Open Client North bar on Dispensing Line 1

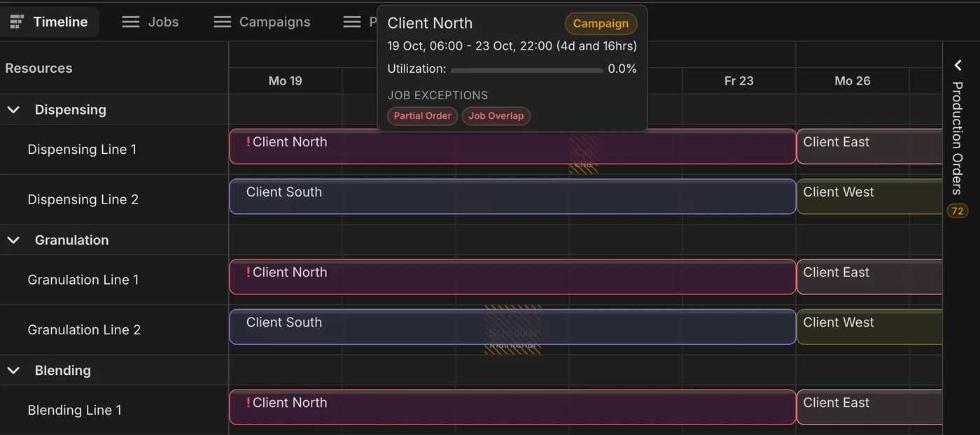click(x=512, y=146)
